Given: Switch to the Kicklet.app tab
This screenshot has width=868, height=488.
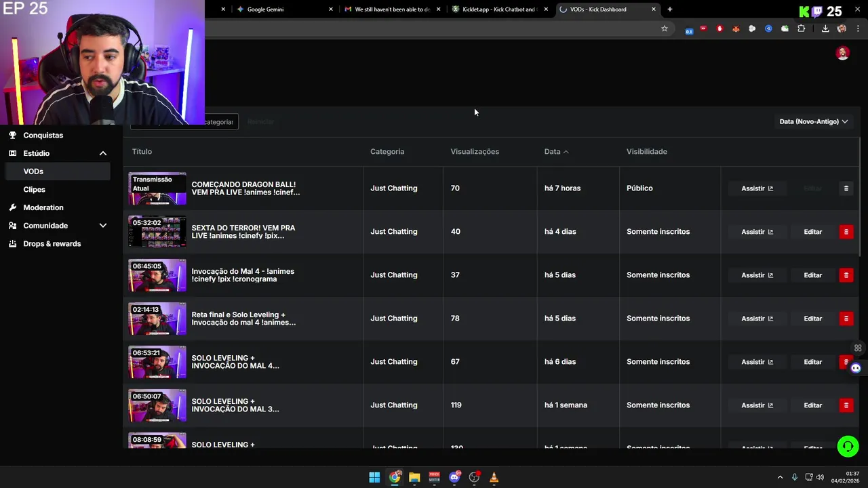Looking at the screenshot, I should click(498, 9).
